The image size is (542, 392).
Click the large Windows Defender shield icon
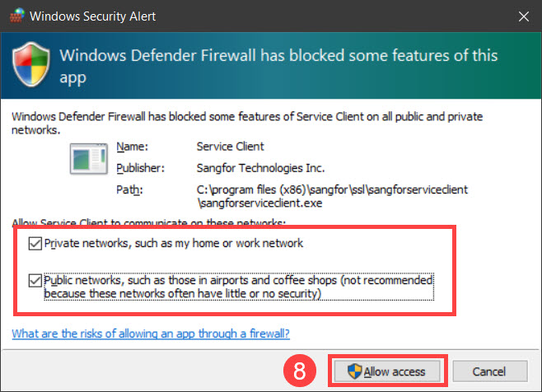pyautogui.click(x=31, y=64)
